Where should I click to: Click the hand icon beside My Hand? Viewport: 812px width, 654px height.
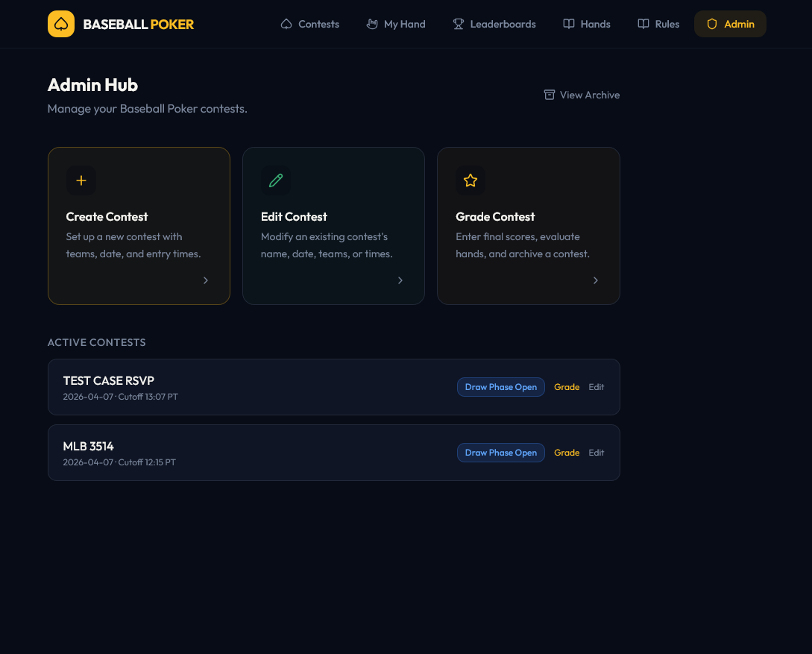coord(372,24)
